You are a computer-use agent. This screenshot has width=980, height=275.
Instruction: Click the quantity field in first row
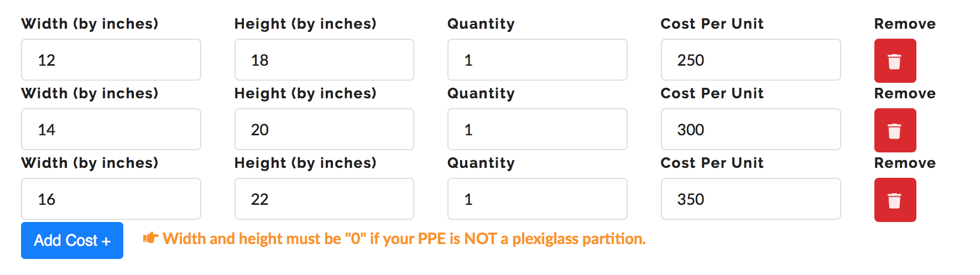point(538,60)
